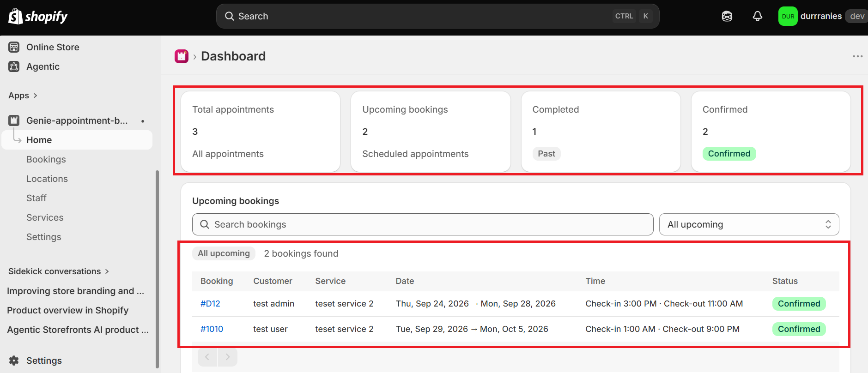Open booking #D12
The width and height of the screenshot is (868, 373).
coord(210,304)
